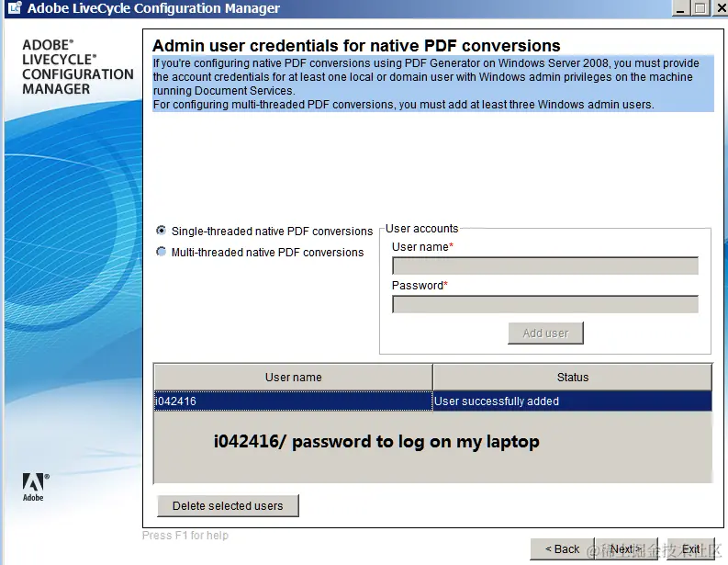Proceed with the Next button
The height and width of the screenshot is (565, 728).
tap(626, 549)
